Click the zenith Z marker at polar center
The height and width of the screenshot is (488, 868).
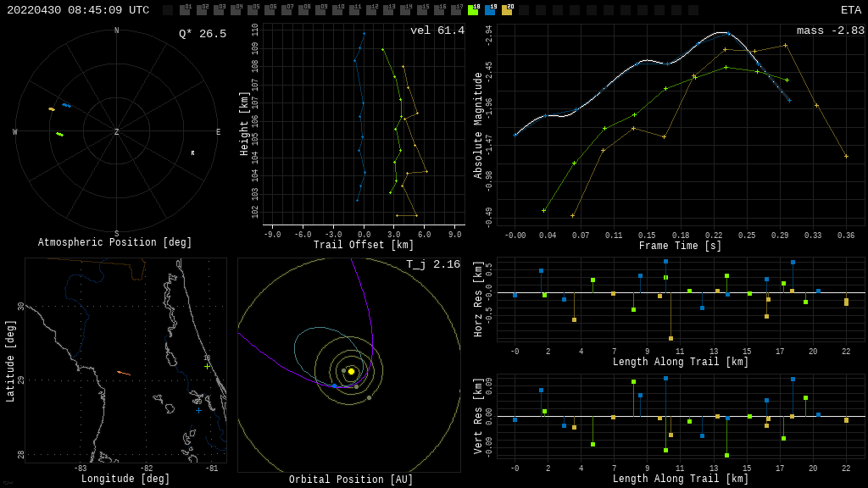[117, 132]
